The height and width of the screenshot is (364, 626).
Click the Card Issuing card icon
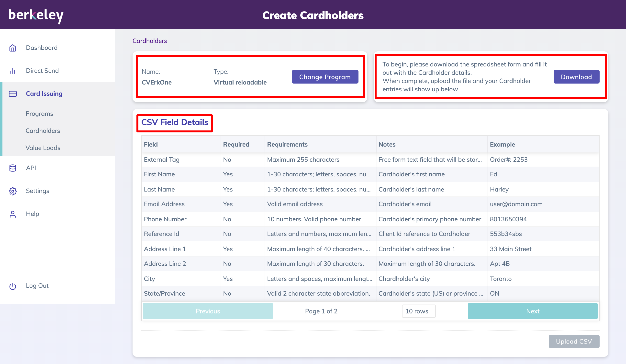(x=13, y=94)
